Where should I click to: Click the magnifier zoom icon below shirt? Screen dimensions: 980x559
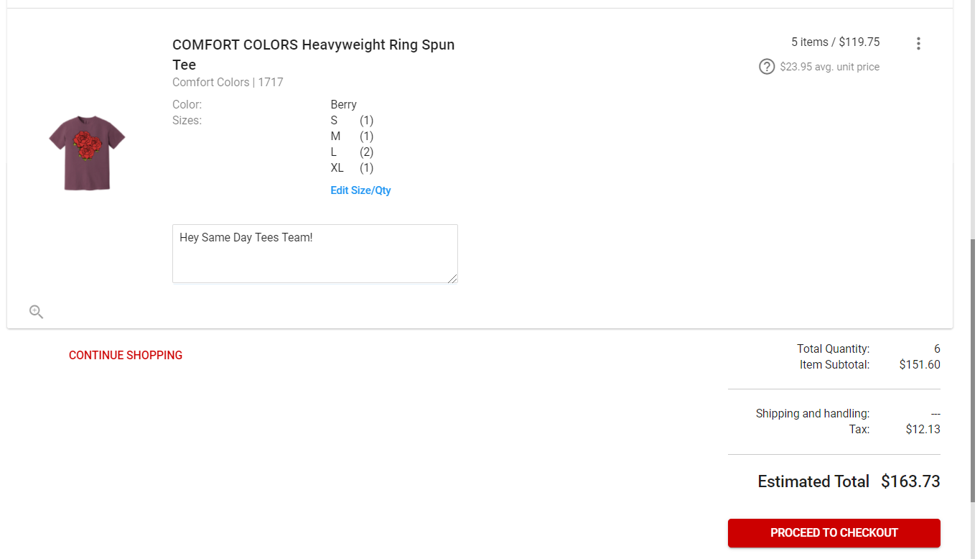(x=37, y=312)
